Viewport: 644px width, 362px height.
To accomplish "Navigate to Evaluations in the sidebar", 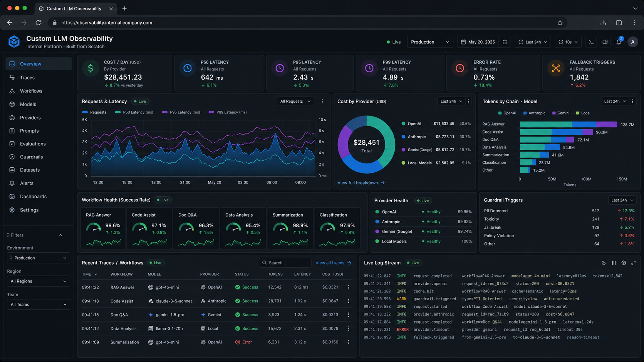I will point(32,143).
